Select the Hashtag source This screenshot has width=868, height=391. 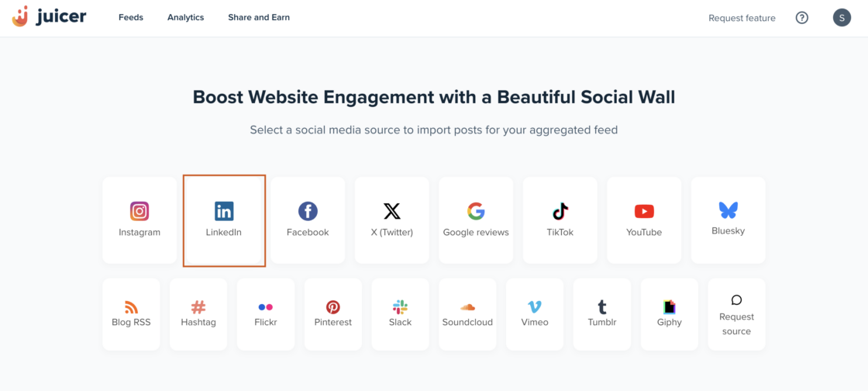point(198,313)
